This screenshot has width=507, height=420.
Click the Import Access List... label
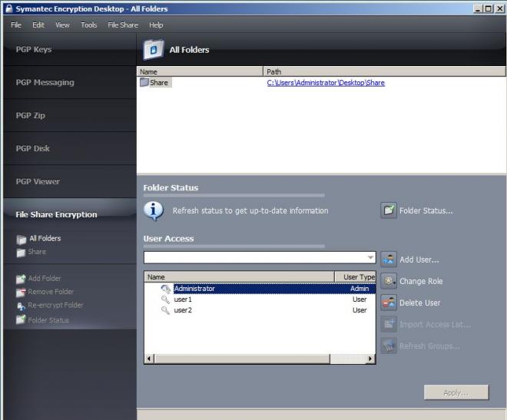[x=435, y=324]
